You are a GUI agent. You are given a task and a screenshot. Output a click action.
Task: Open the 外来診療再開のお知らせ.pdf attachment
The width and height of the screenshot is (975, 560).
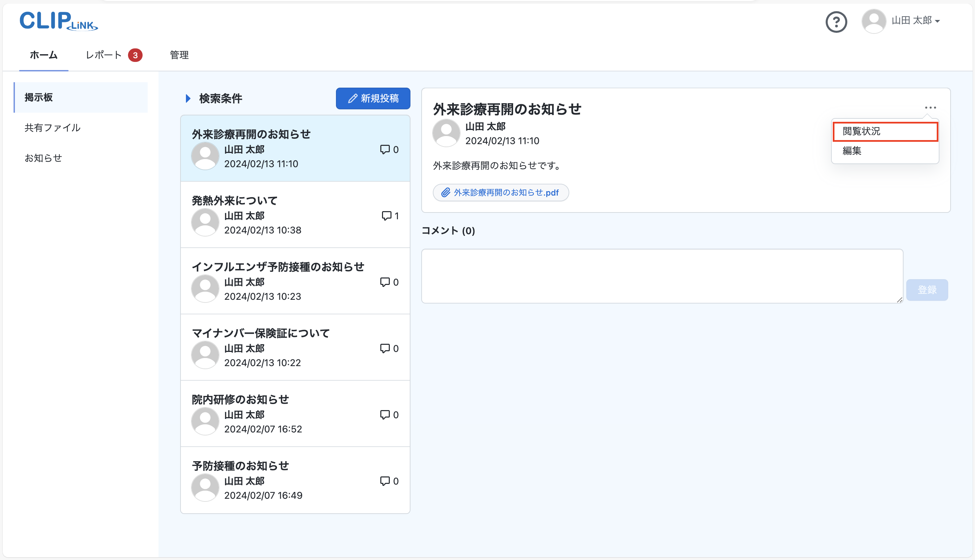point(501,193)
